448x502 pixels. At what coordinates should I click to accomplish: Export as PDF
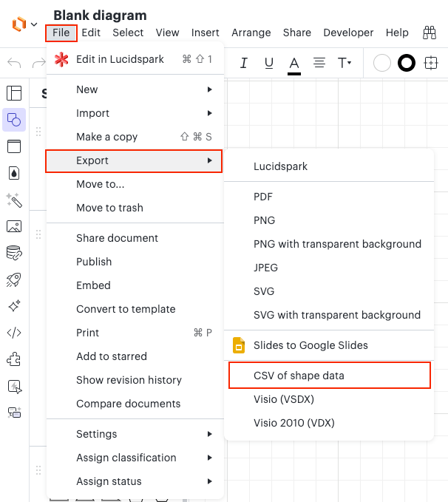pos(329,197)
